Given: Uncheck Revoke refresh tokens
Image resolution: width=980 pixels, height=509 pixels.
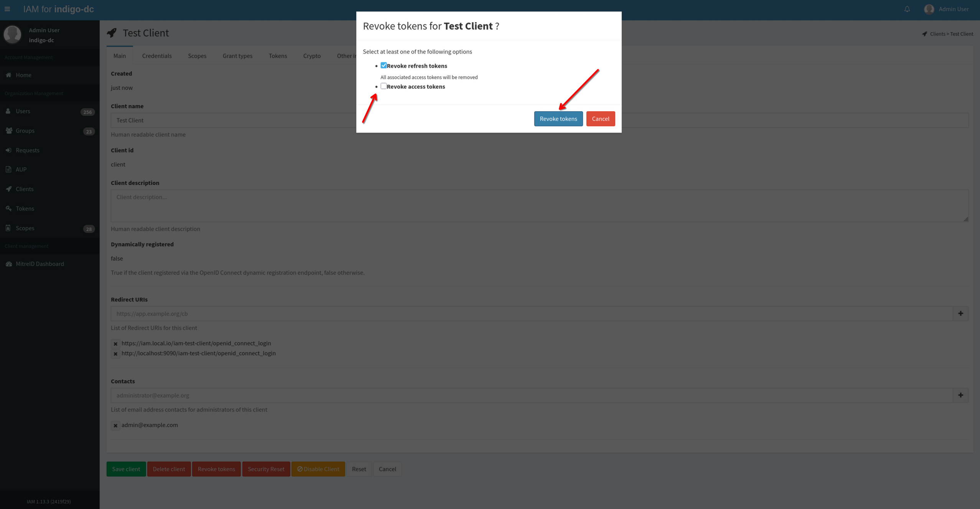Looking at the screenshot, I should point(383,65).
